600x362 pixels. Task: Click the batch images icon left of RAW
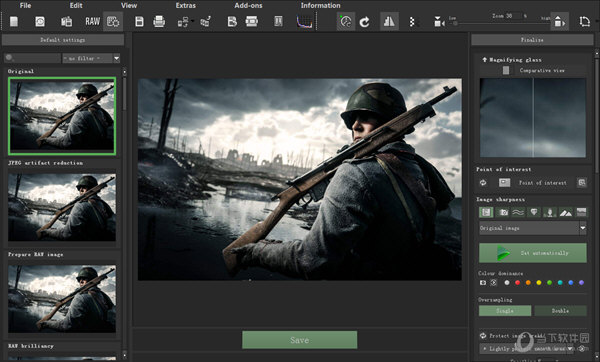click(66, 21)
